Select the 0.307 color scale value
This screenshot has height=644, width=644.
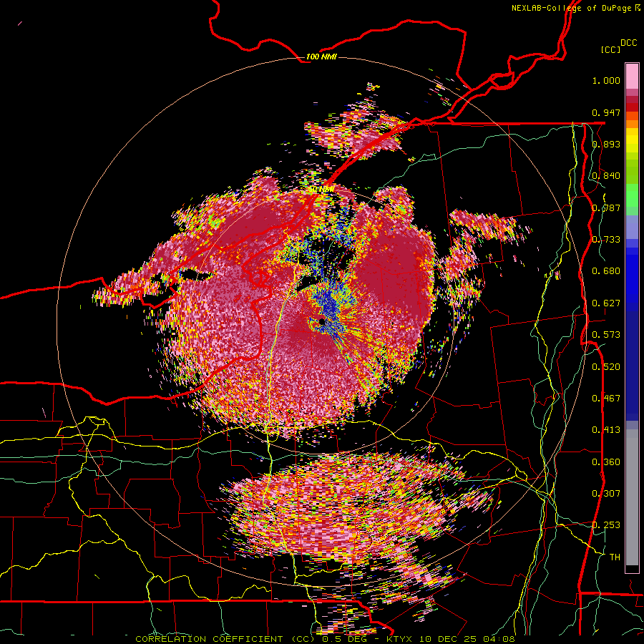(x=606, y=494)
